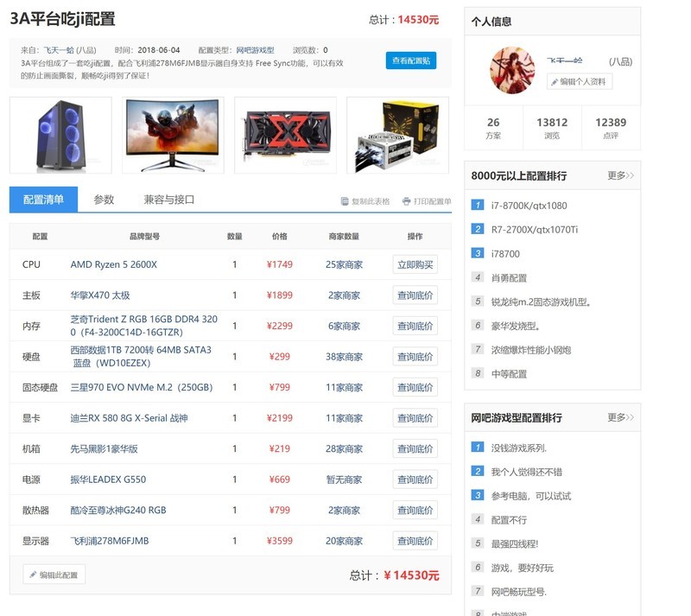
Task: Open the 迪兰RX 580 8G X-Serial link
Action: (129, 418)
